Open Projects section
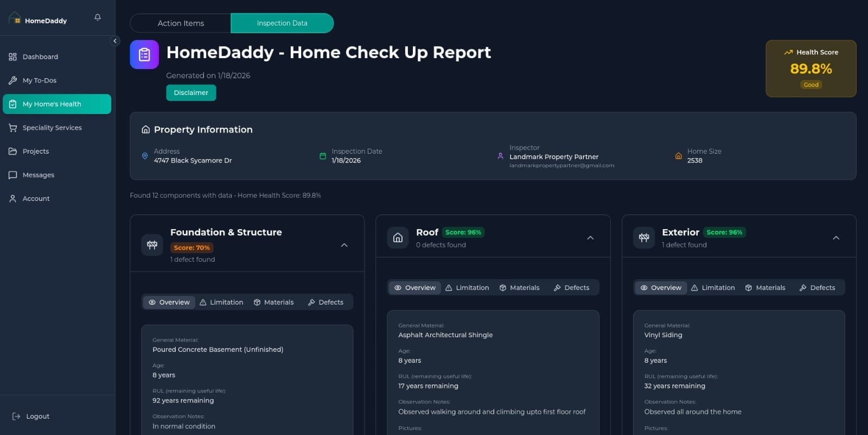 point(57,151)
